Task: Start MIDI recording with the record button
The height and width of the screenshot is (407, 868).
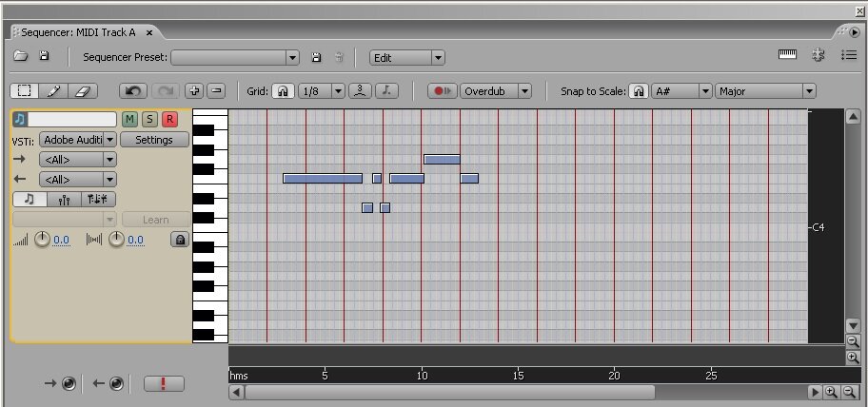Action: pyautogui.click(x=443, y=91)
